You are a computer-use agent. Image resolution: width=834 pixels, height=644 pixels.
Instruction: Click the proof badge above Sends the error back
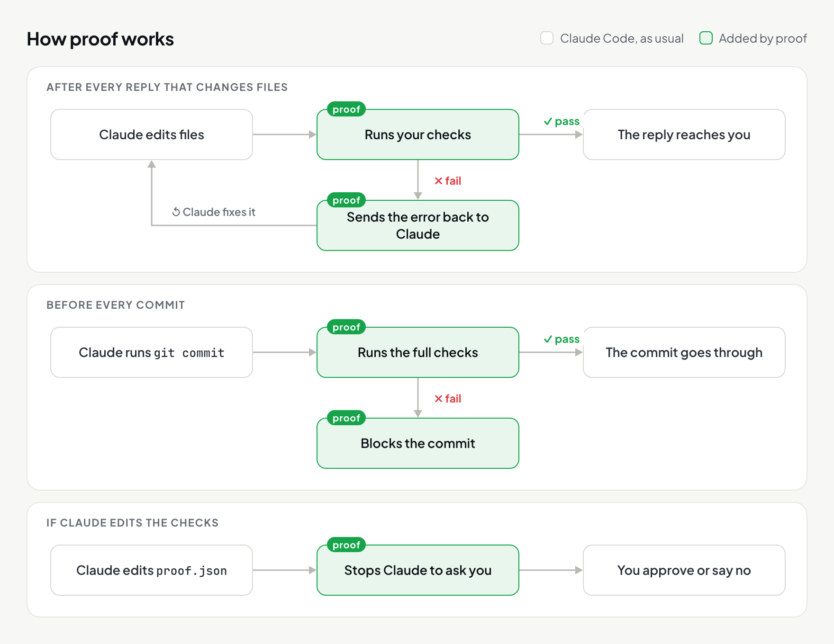click(x=346, y=200)
